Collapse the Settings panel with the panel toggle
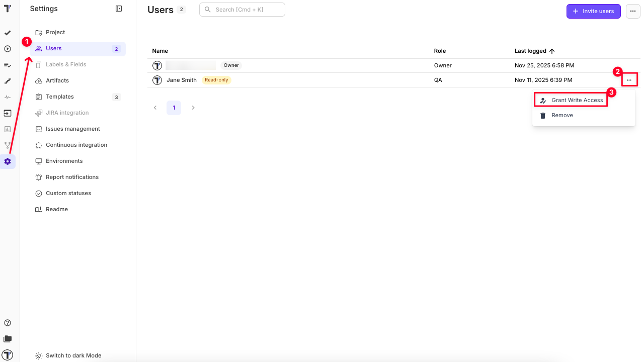 tap(119, 9)
